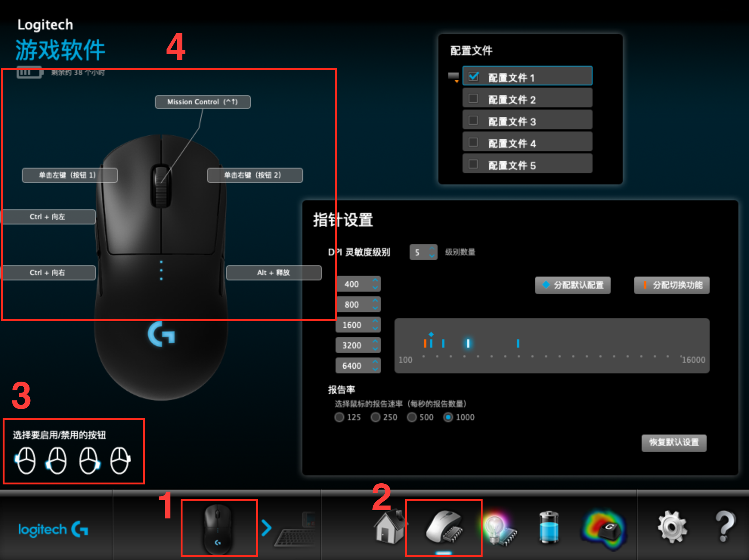The image size is (749, 560).
Task: Check the 配置文件 1 checkbox
Action: [x=474, y=77]
